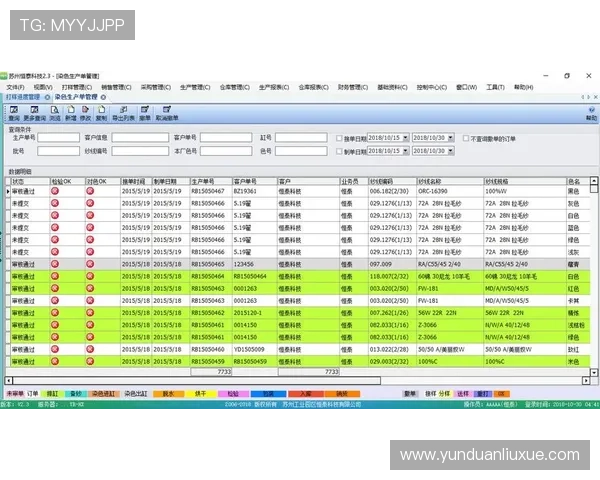
Task: Click the 染色进缸 status legend label
Action: coord(103,394)
